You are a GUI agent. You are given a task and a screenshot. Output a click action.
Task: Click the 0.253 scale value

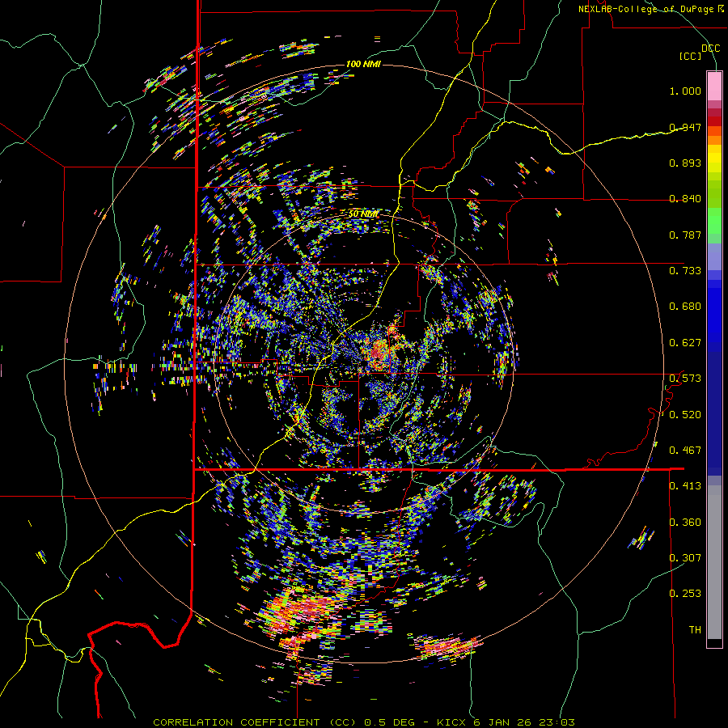(685, 594)
